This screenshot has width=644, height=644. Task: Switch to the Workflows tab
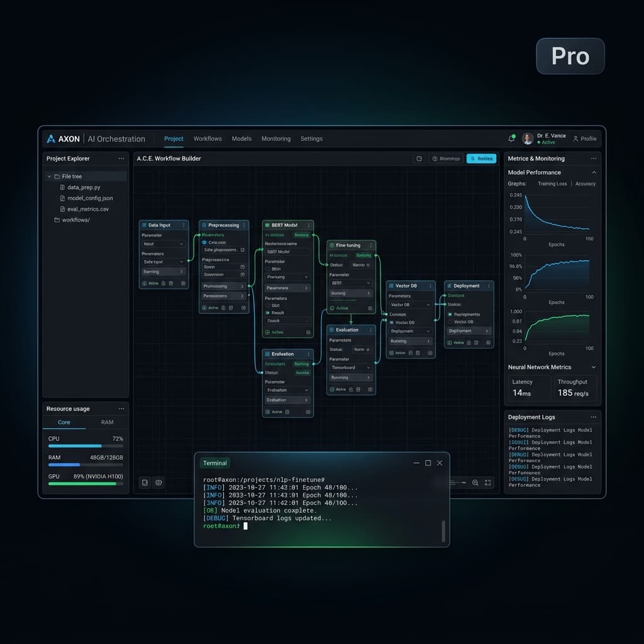[208, 139]
